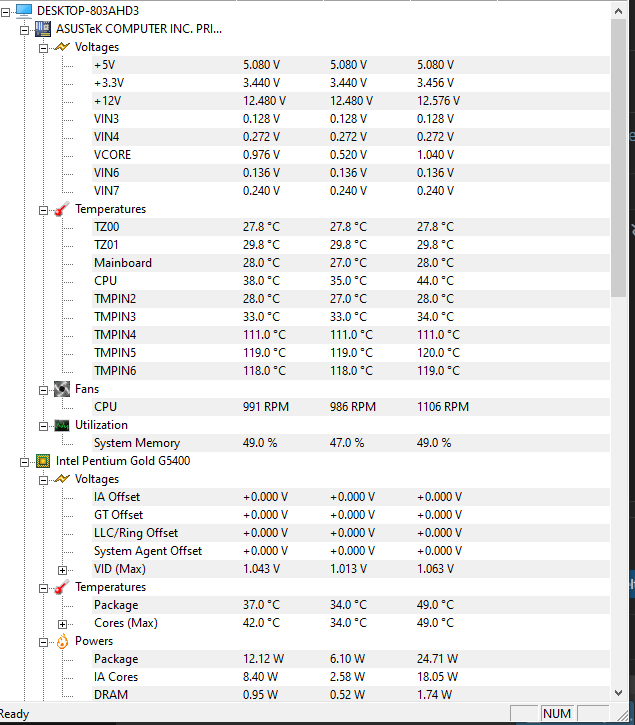The height and width of the screenshot is (725, 635).
Task: Click the Intel Pentium Gold CPU chip icon
Action: [x=43, y=461]
